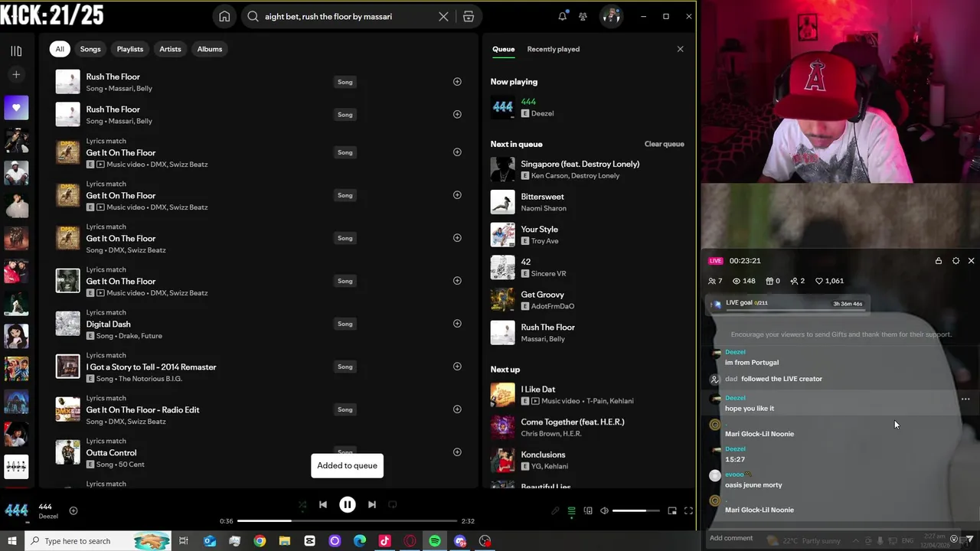Toggle shuffle on the player bar
Screen dimensions: 980x551
coord(302,504)
